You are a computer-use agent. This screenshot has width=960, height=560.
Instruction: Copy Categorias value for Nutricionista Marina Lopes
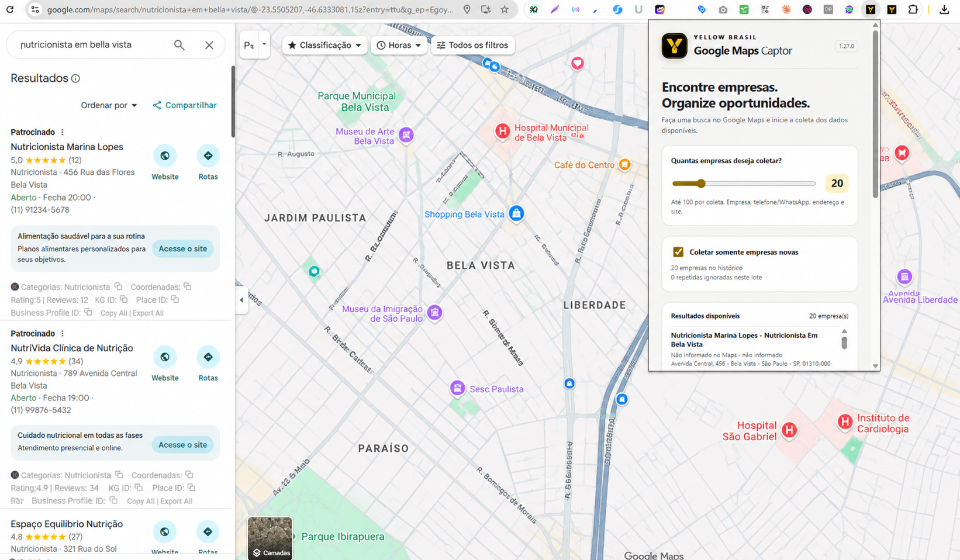pyautogui.click(x=119, y=286)
